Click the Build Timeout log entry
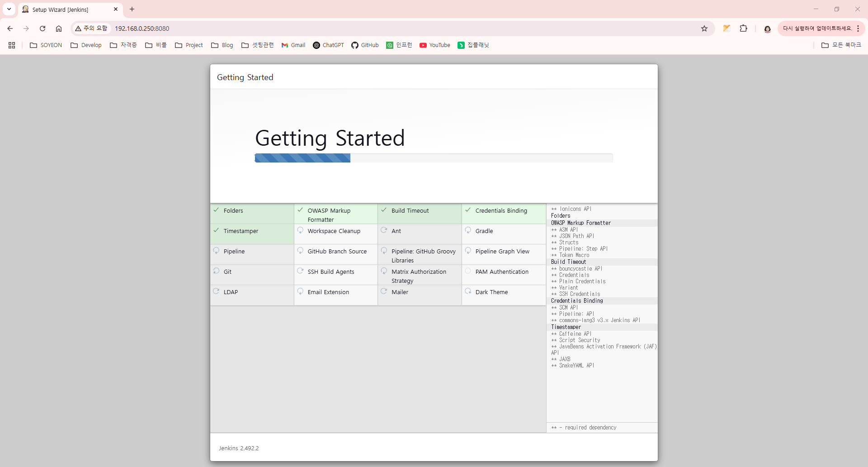 (x=568, y=262)
